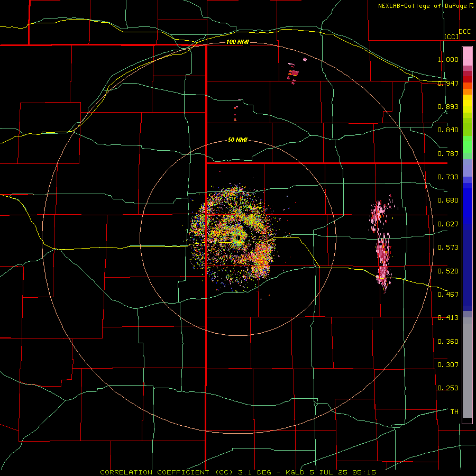The image size is (476, 476).
Task: Click the 50 NMI range ring label
Action: [x=237, y=140]
